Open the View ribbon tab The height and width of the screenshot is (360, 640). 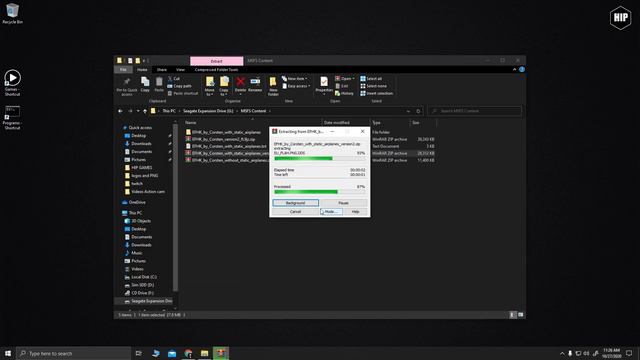pyautogui.click(x=180, y=69)
